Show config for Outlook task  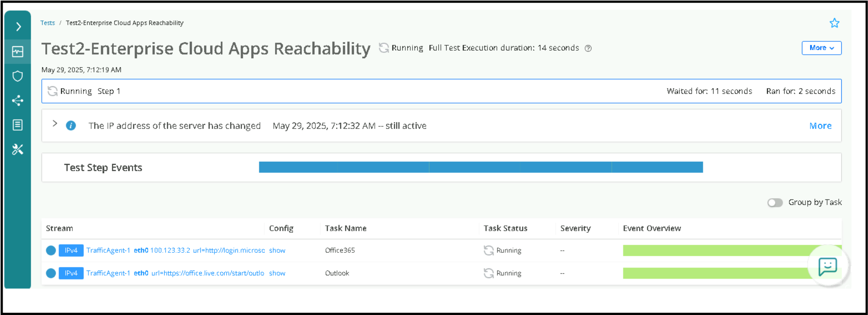[x=277, y=273]
